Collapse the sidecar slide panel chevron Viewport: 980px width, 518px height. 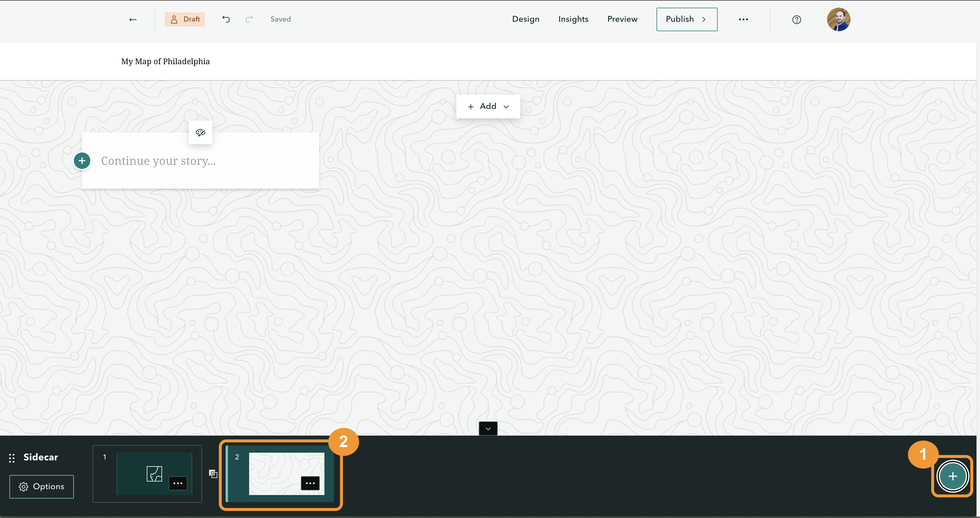click(x=488, y=429)
